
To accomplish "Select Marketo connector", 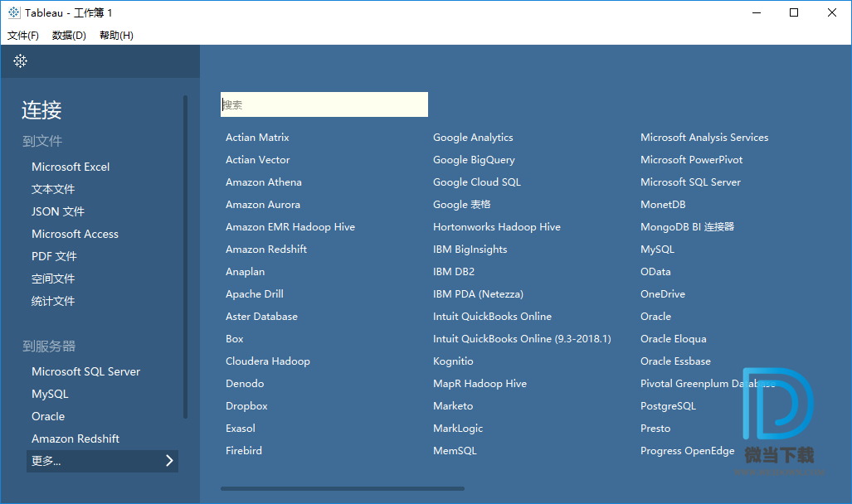I will (453, 405).
